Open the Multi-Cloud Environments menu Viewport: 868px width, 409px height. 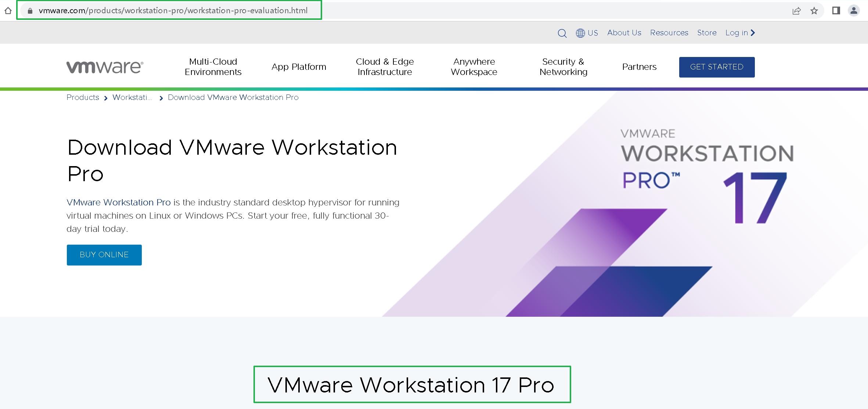click(x=213, y=67)
